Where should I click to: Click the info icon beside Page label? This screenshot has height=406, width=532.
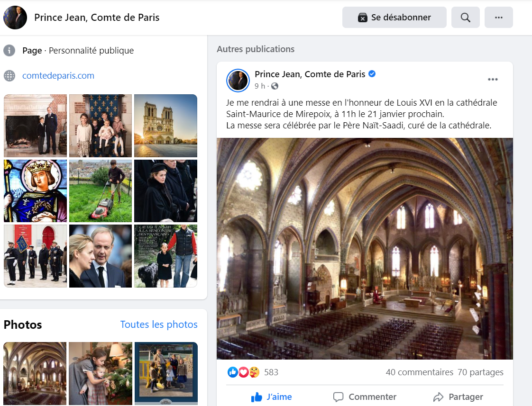9,50
